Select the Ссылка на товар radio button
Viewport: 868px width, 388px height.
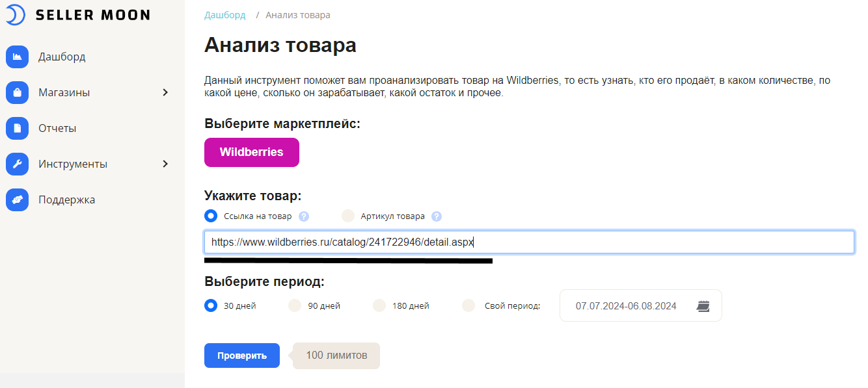[211, 216]
